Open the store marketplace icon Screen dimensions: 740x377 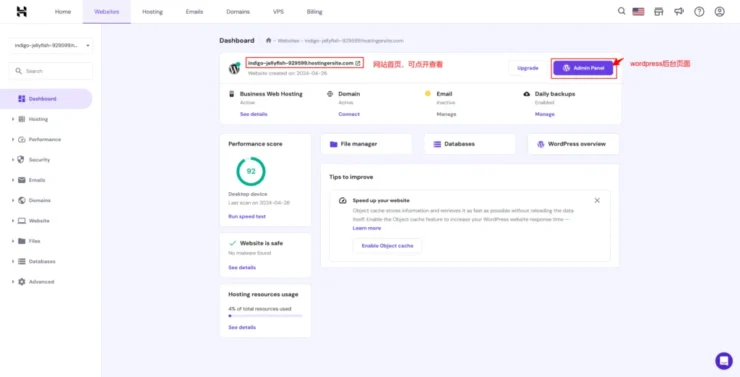pos(658,12)
